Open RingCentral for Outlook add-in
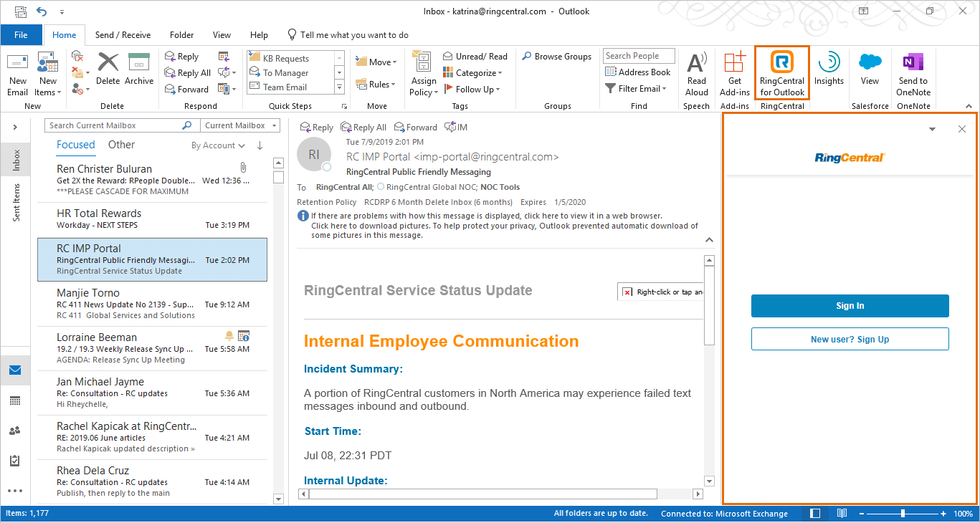Viewport: 980px width, 523px height. coord(781,73)
